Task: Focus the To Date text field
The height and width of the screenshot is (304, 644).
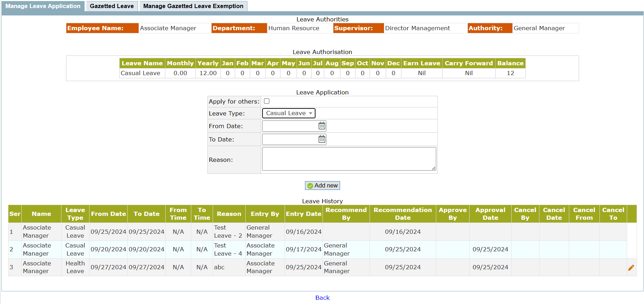Action: click(290, 139)
